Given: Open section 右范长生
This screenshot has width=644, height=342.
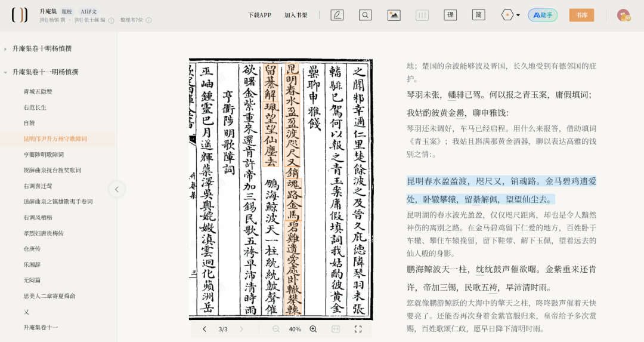Looking at the screenshot, I should coord(35,107).
